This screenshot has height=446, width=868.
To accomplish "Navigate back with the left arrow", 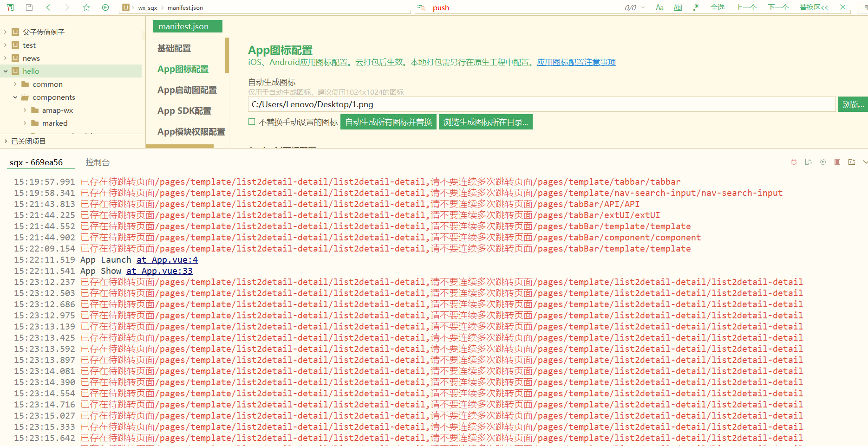I will (48, 7).
